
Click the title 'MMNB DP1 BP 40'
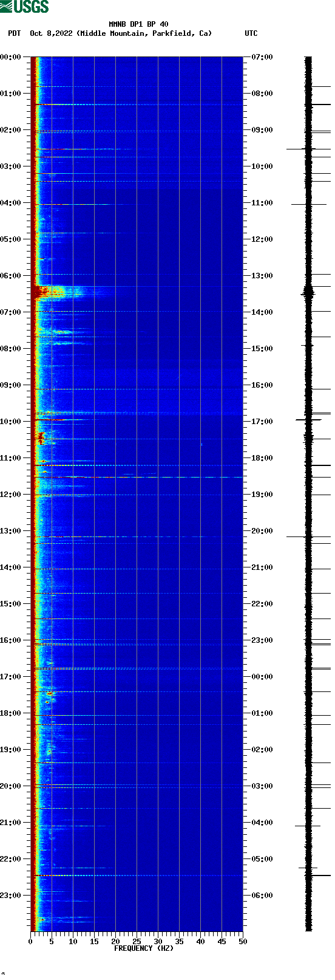(x=139, y=24)
